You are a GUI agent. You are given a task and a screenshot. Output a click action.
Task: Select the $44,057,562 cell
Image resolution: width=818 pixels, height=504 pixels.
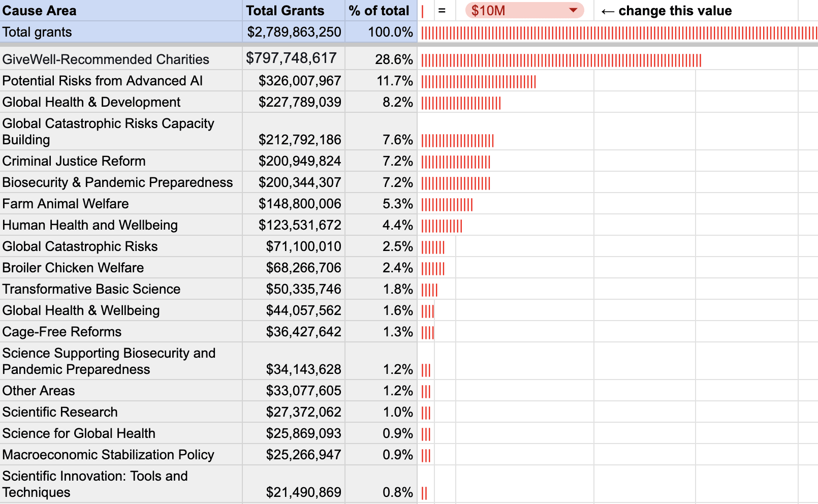294,310
